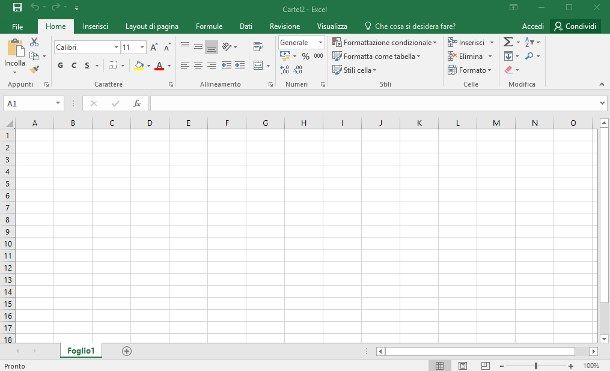Switch to the Inserisci tab

(95, 26)
